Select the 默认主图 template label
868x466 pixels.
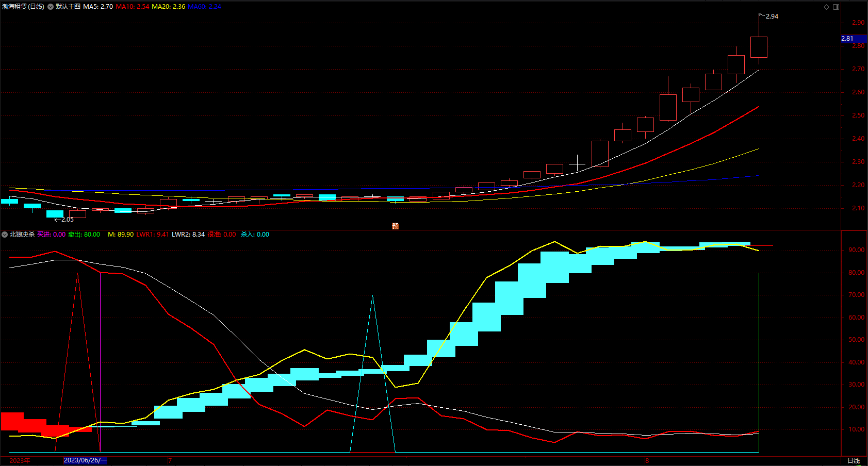(x=68, y=7)
